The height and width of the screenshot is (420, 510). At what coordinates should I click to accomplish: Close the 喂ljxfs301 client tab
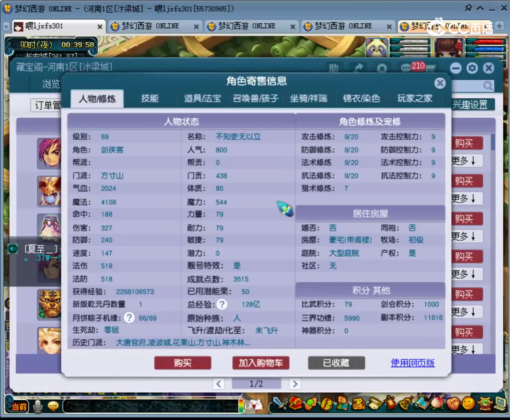[x=100, y=27]
